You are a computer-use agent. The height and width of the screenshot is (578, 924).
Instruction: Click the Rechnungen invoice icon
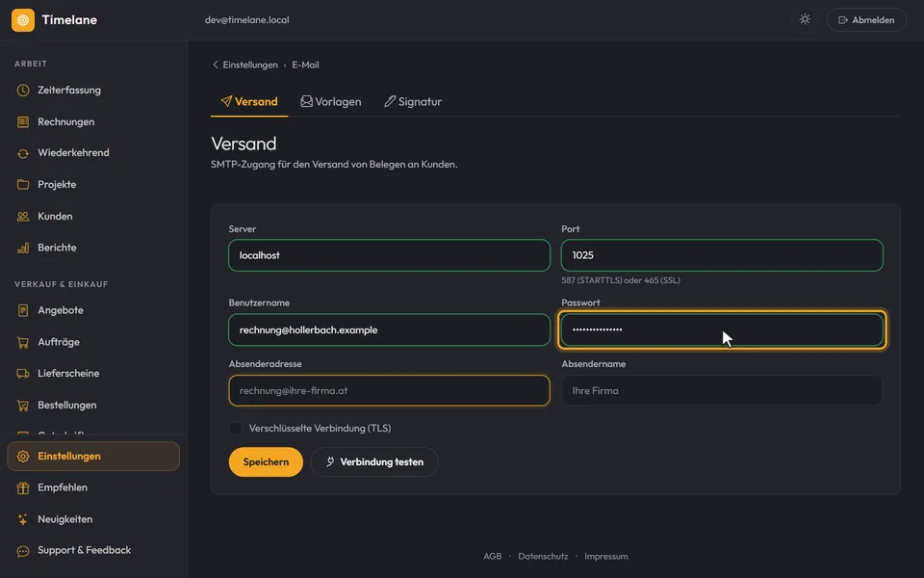(23, 122)
